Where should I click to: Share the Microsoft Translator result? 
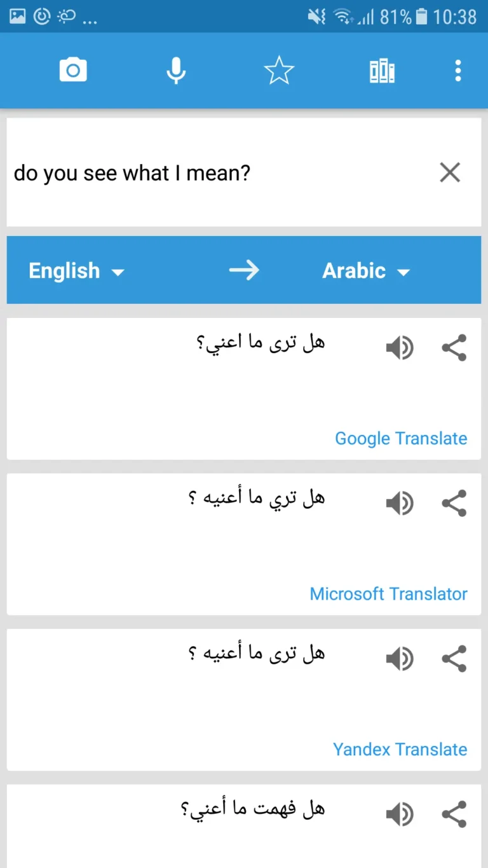(454, 502)
